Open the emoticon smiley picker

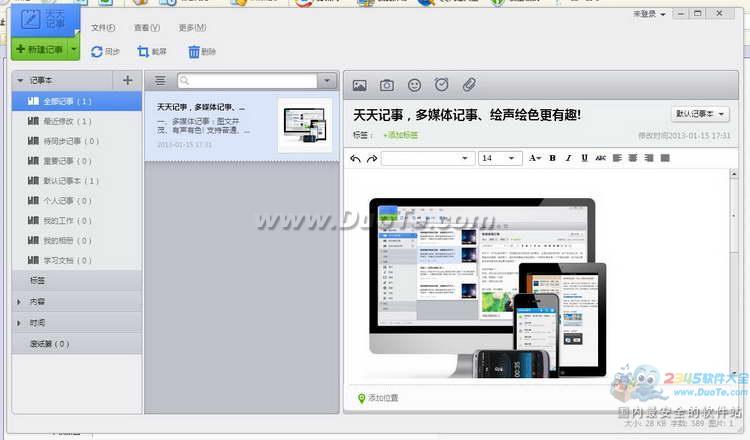click(x=414, y=85)
